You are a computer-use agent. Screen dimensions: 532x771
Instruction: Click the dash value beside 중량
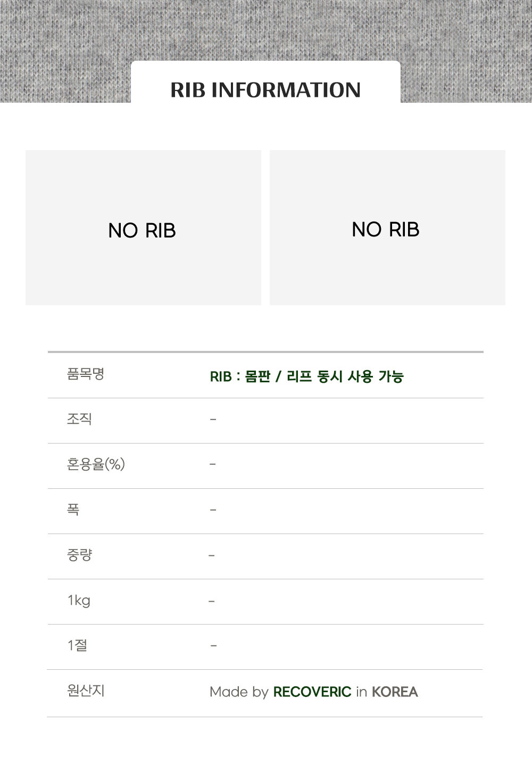point(212,555)
